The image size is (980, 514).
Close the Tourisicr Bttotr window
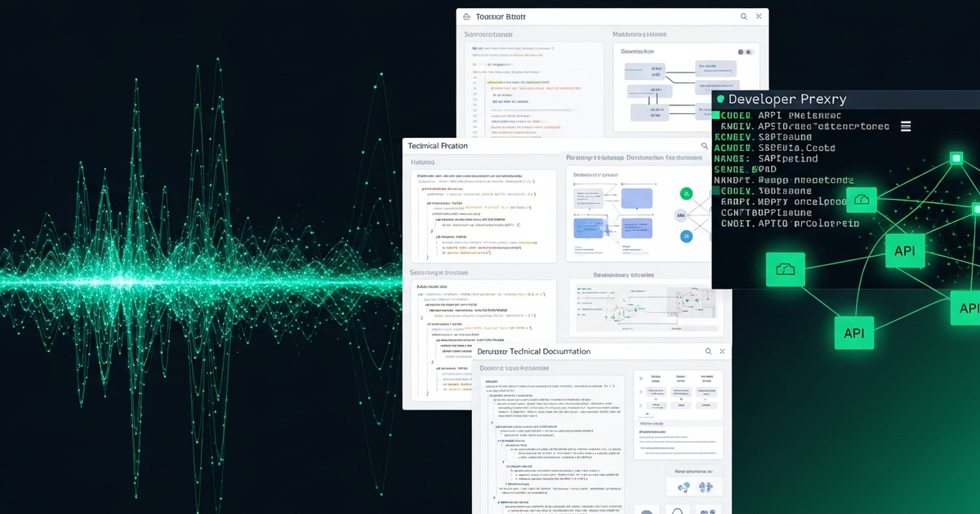click(x=759, y=16)
